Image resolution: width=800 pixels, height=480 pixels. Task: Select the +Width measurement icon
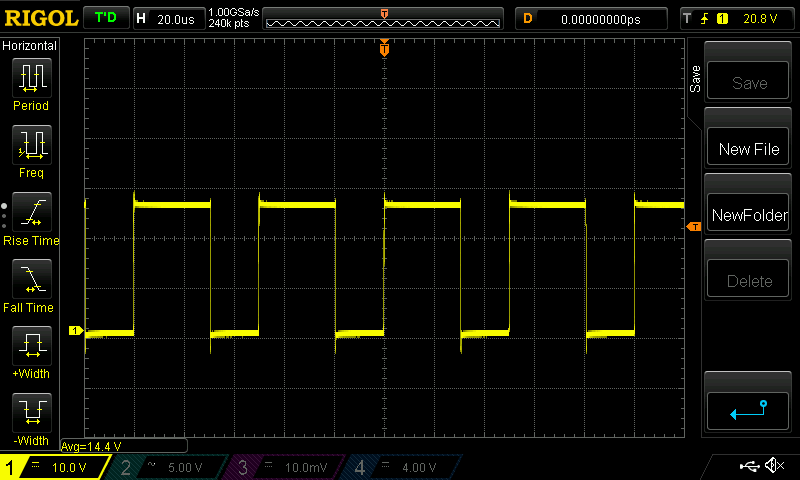31,352
